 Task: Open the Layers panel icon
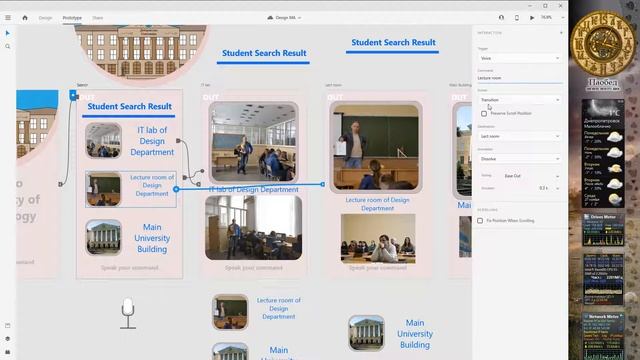tap(8, 339)
